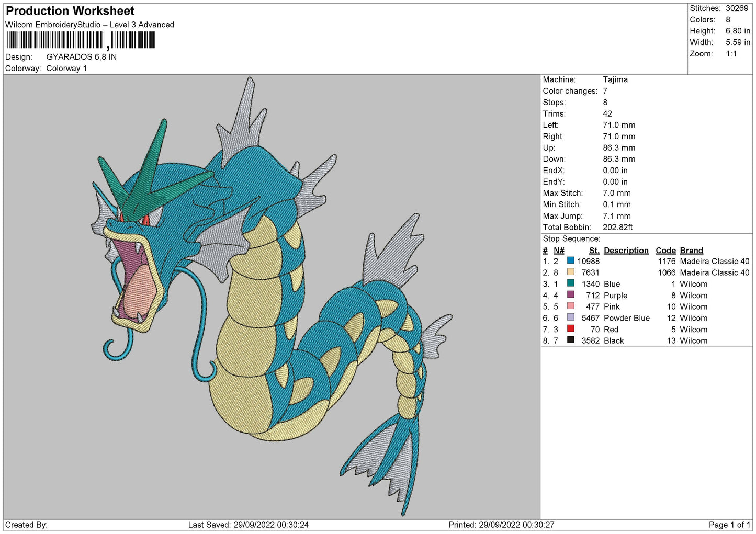Click the Total Bobbin value 202.82ft

(618, 228)
